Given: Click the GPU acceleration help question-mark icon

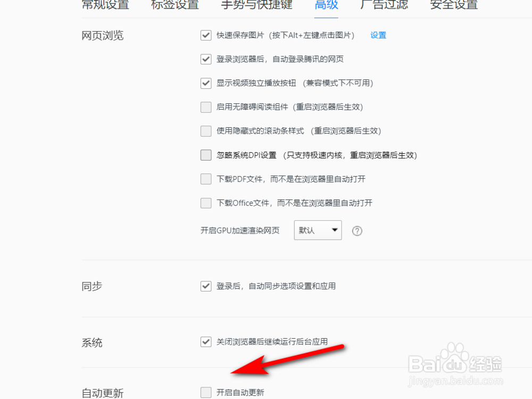Looking at the screenshot, I should [x=357, y=231].
